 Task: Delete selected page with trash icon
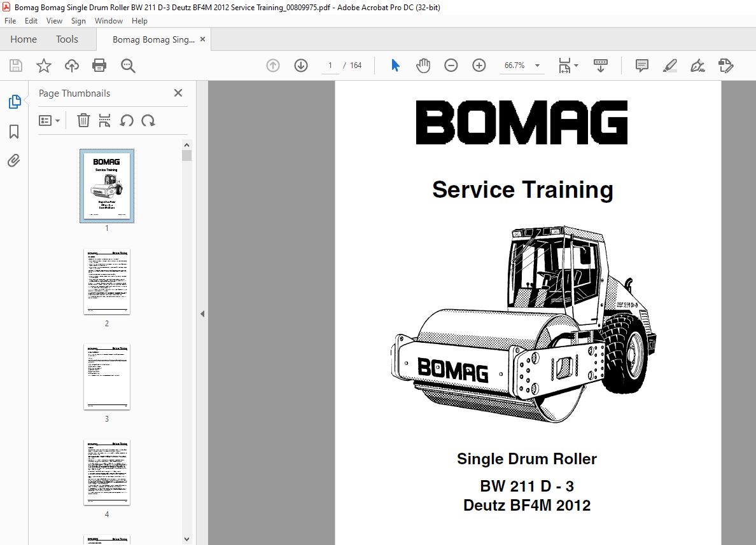tap(83, 120)
